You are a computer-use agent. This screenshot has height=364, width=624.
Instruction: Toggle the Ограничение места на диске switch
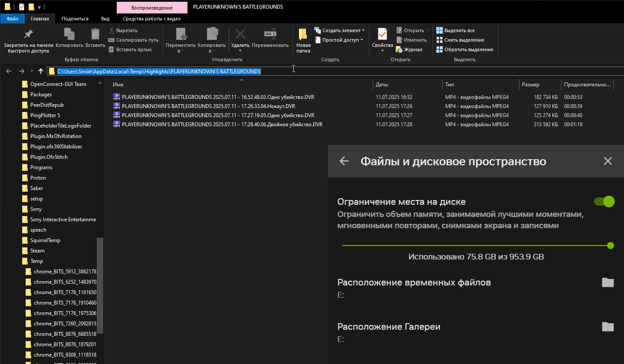tap(604, 201)
